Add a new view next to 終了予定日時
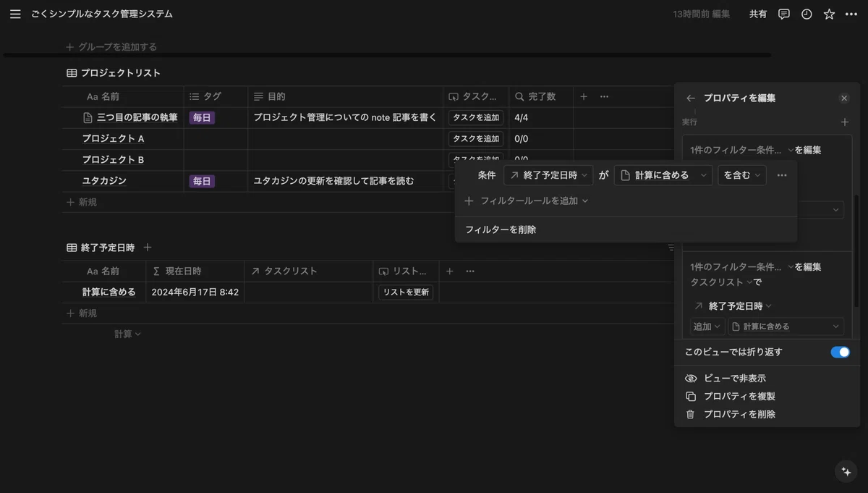 pyautogui.click(x=148, y=248)
